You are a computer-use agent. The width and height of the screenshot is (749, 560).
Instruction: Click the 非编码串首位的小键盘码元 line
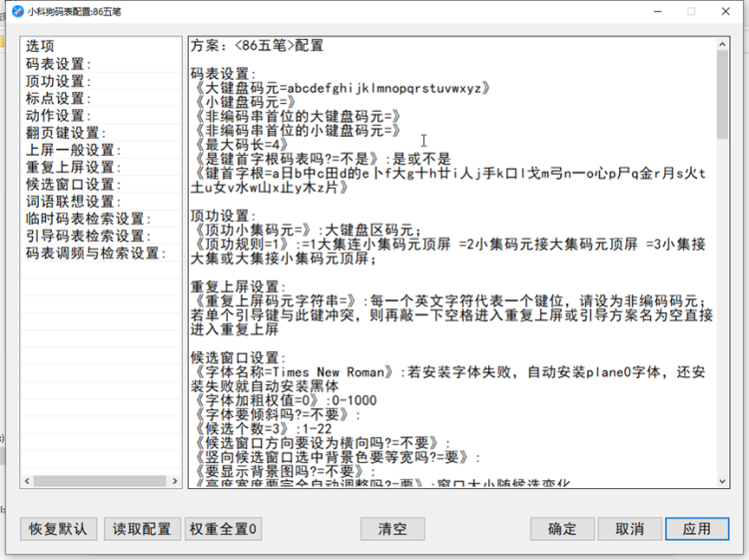[297, 131]
